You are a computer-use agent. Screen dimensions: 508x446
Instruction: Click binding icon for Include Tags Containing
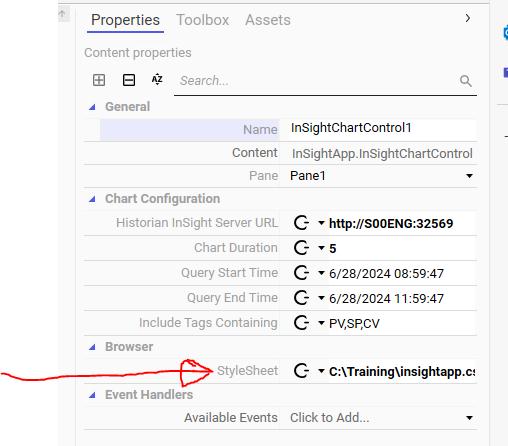point(302,323)
